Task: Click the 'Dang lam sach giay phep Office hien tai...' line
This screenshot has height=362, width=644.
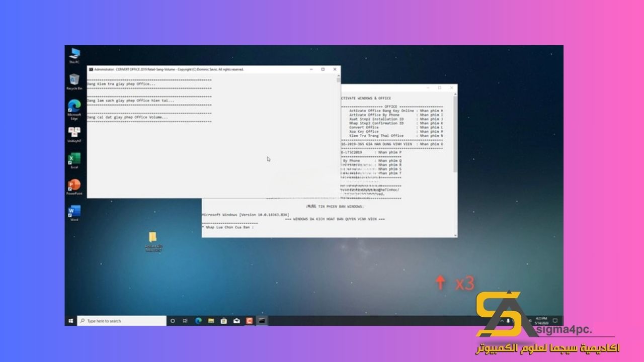Action: (131, 101)
